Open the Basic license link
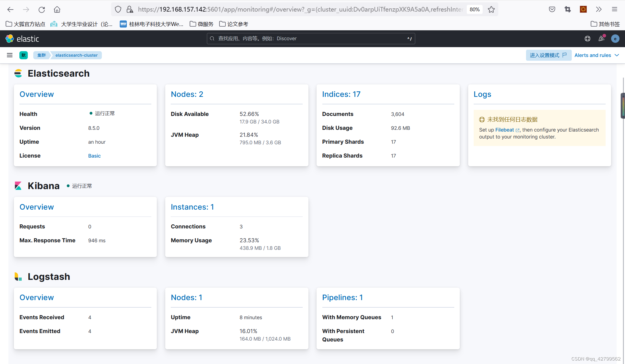The image size is (625, 364). point(94,156)
